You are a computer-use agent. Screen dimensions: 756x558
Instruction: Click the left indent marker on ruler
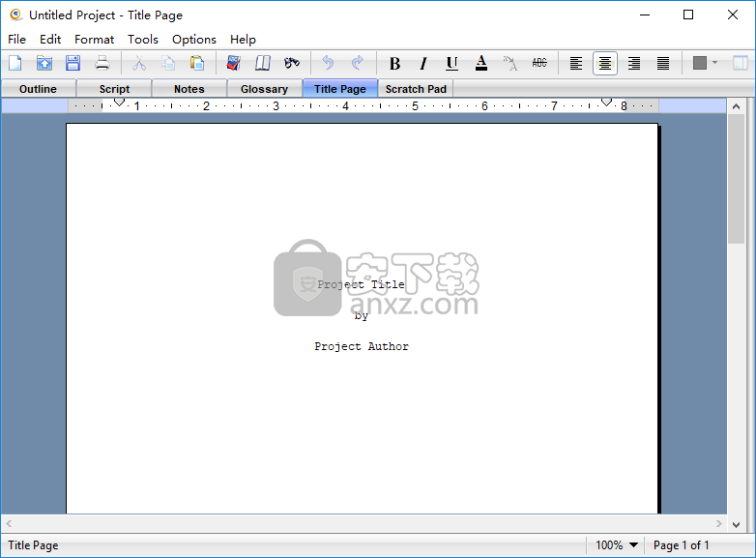[x=119, y=103]
